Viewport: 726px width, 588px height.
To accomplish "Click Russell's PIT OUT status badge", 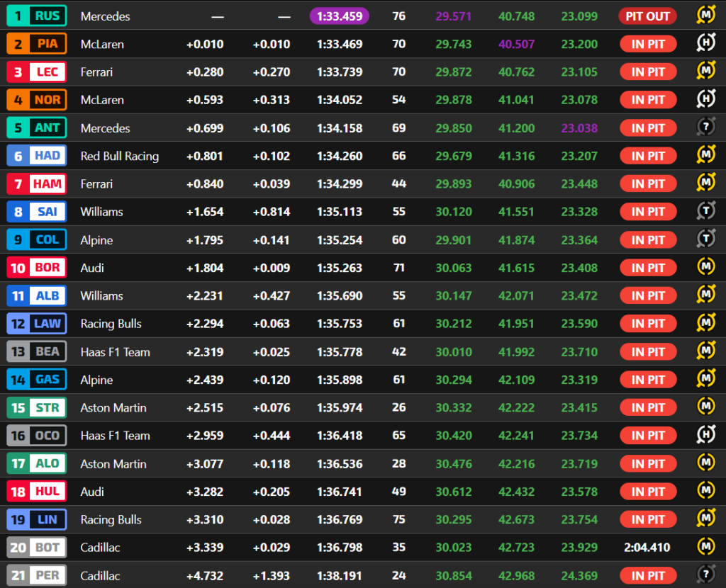I will click(x=647, y=16).
